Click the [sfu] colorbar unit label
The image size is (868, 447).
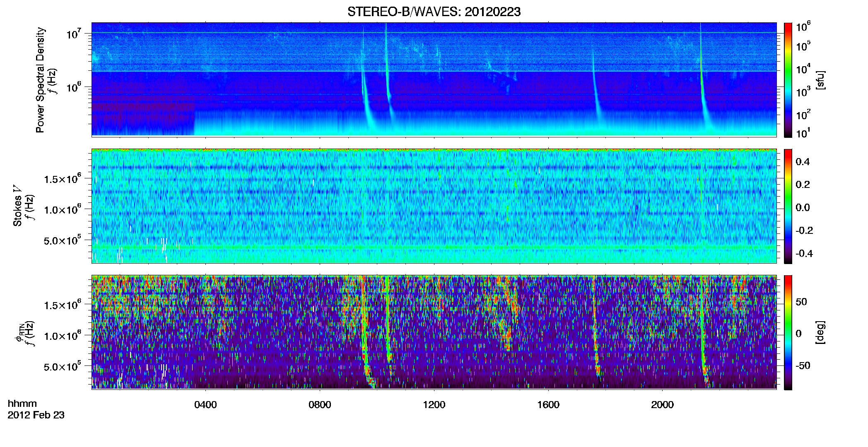point(820,80)
